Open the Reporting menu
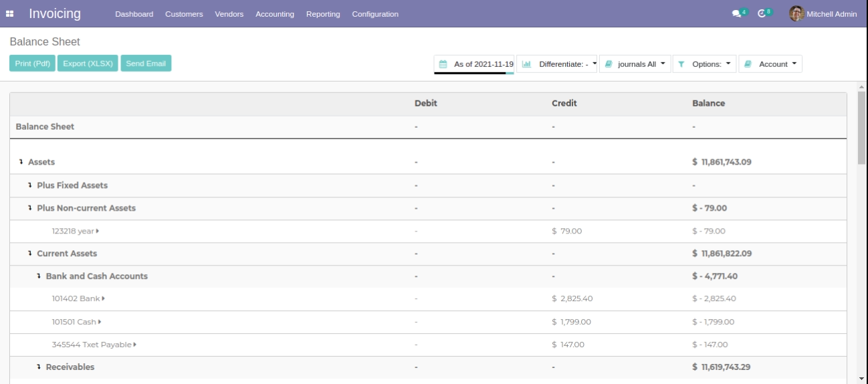 (x=323, y=14)
